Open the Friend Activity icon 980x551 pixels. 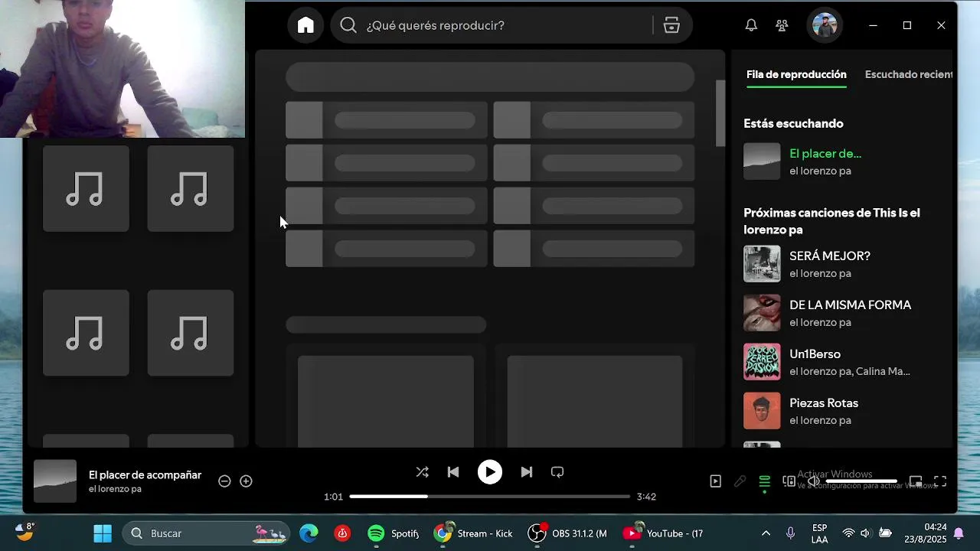click(782, 25)
